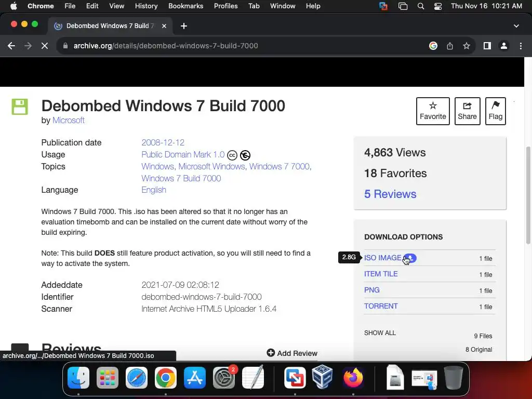Image resolution: width=532 pixels, height=399 pixels.
Task: Open the History menu
Action: 146,6
